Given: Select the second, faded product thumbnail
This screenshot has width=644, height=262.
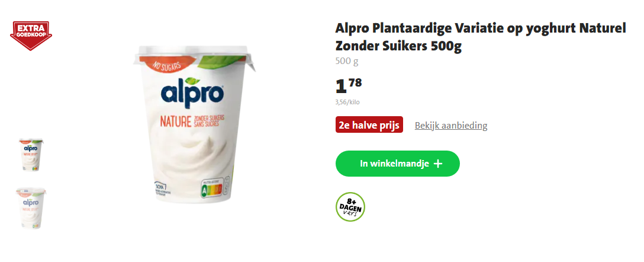Looking at the screenshot, I should (31, 207).
